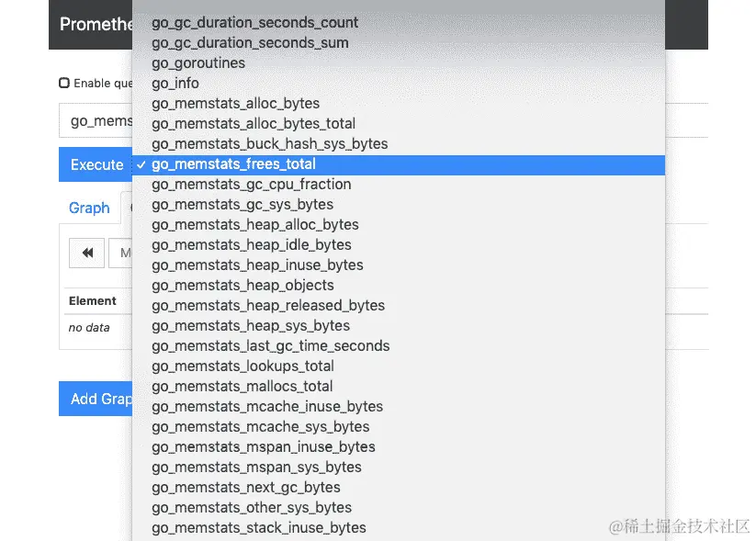This screenshot has height=541, width=756.
Task: Choose go_memstats_stack_inuse_bytes at list bottom
Action: tap(258, 528)
